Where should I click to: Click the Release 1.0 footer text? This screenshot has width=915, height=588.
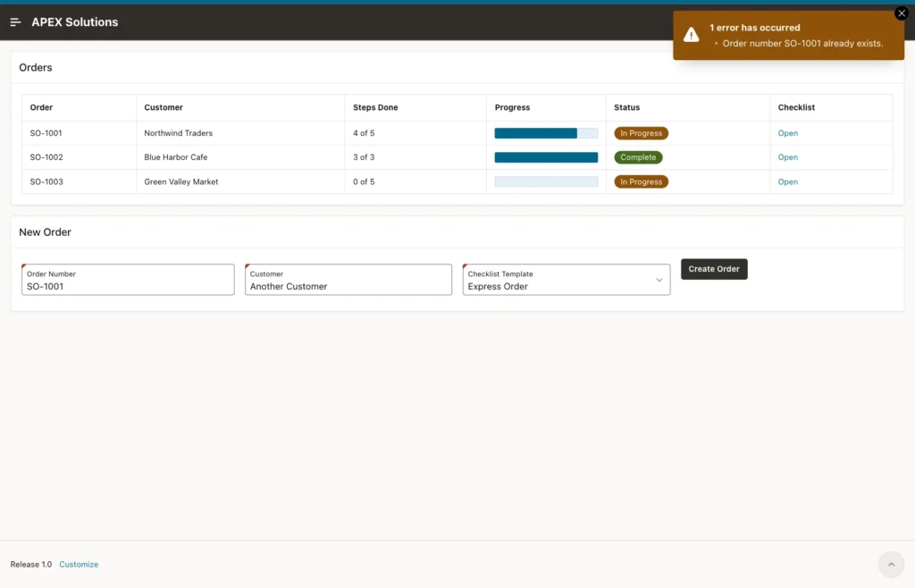click(31, 564)
